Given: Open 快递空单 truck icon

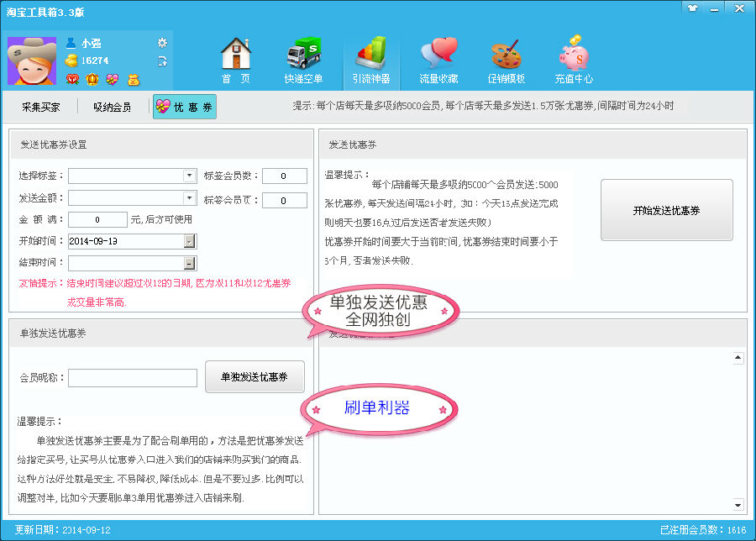Looking at the screenshot, I should [x=303, y=59].
